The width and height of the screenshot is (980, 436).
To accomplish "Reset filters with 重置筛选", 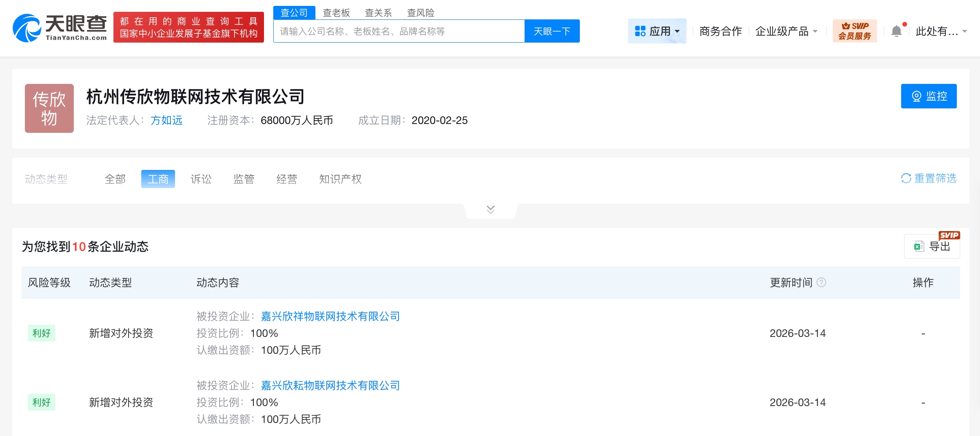I will click(929, 179).
